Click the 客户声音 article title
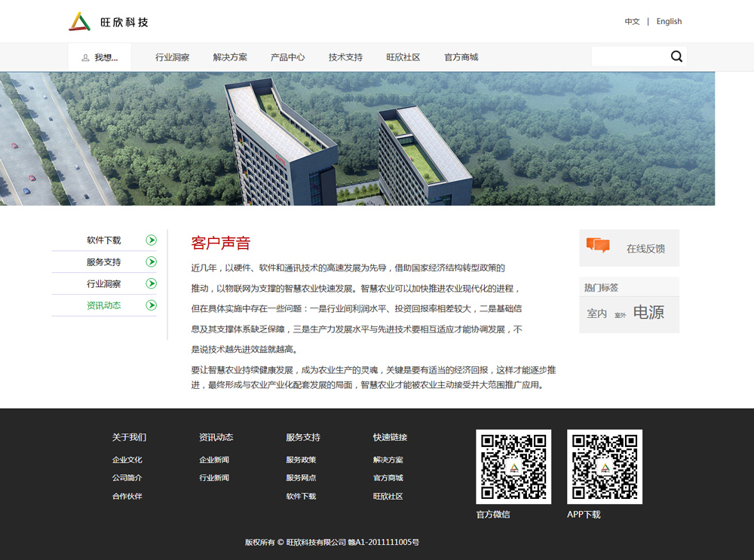The image size is (754, 560). click(221, 243)
